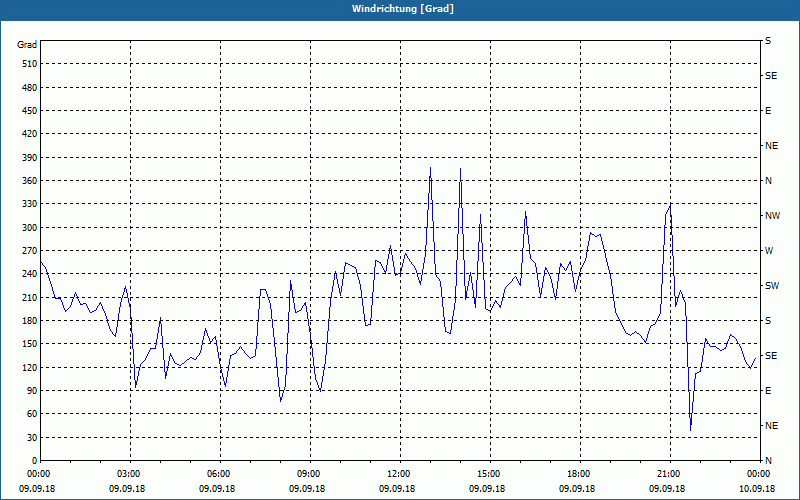Click the 'Grad' unit label on the y-axis
Screen dimensions: 800x500
coord(27,45)
